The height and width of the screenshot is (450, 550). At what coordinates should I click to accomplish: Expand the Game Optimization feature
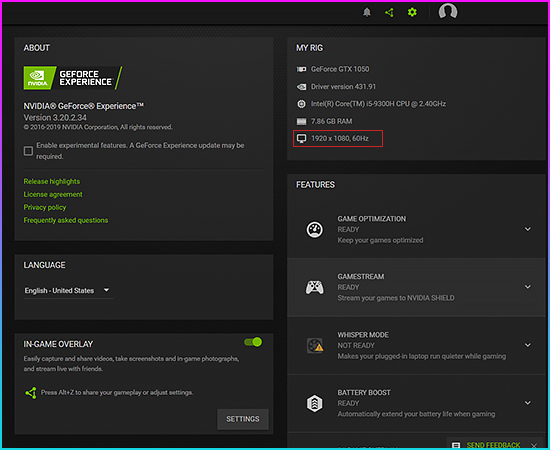[528, 229]
